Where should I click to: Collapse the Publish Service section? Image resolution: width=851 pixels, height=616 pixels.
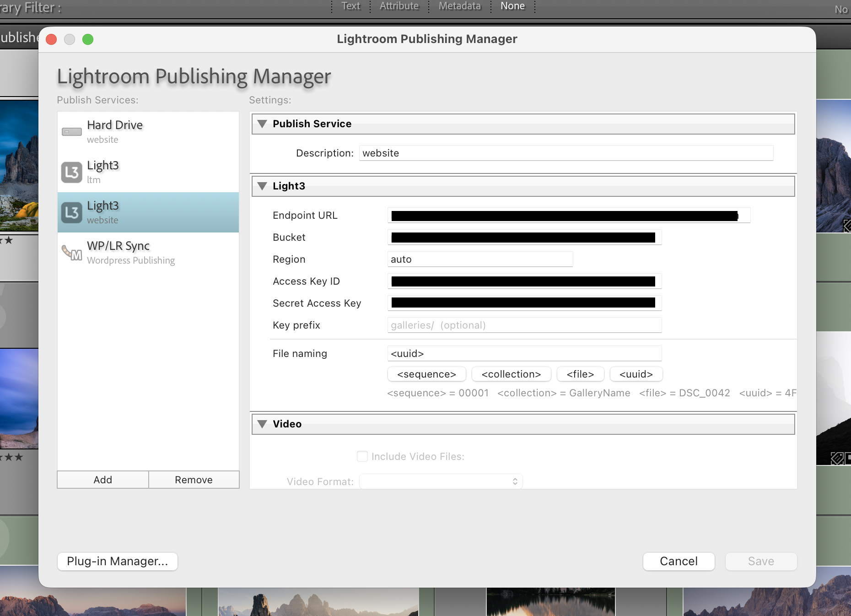[262, 124]
